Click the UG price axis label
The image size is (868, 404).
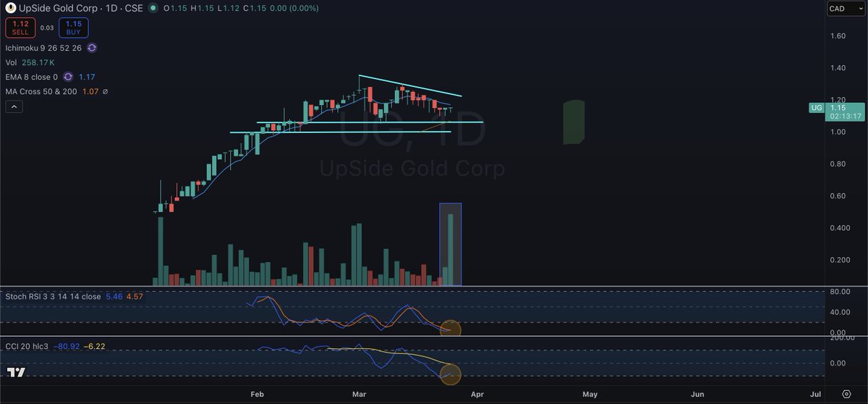(x=816, y=108)
